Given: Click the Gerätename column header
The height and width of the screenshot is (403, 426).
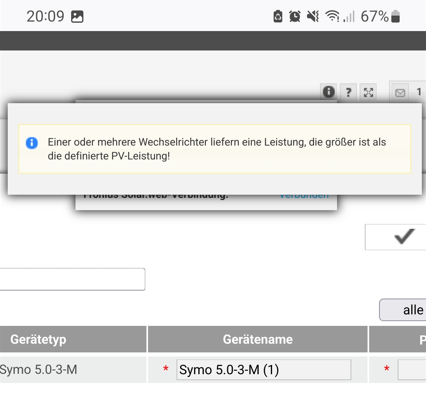Looking at the screenshot, I should tap(258, 339).
